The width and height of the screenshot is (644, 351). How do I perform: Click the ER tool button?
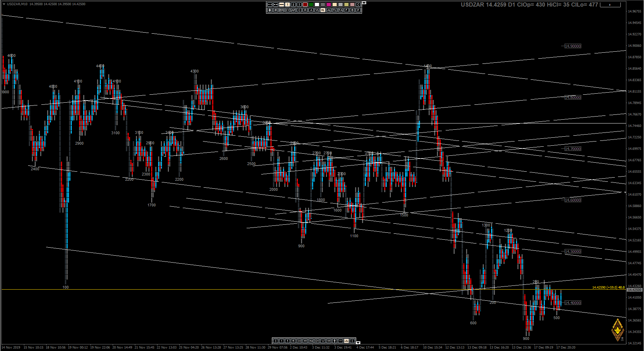(282, 10)
